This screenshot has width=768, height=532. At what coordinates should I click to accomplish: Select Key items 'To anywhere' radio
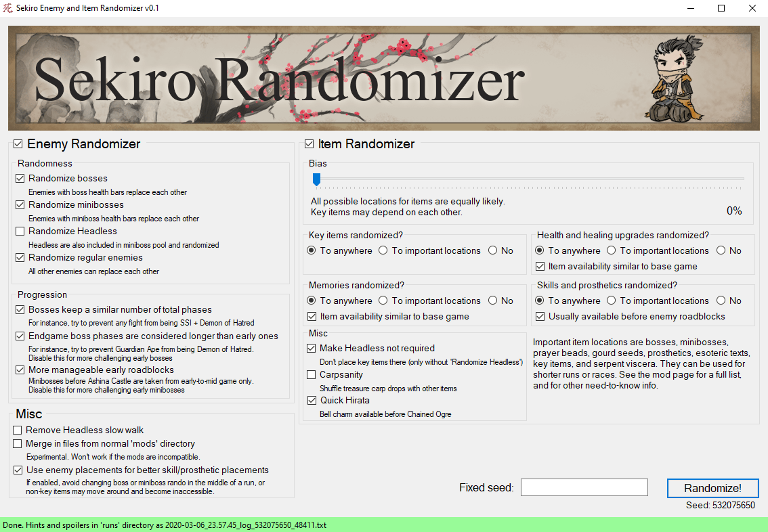[x=311, y=250]
